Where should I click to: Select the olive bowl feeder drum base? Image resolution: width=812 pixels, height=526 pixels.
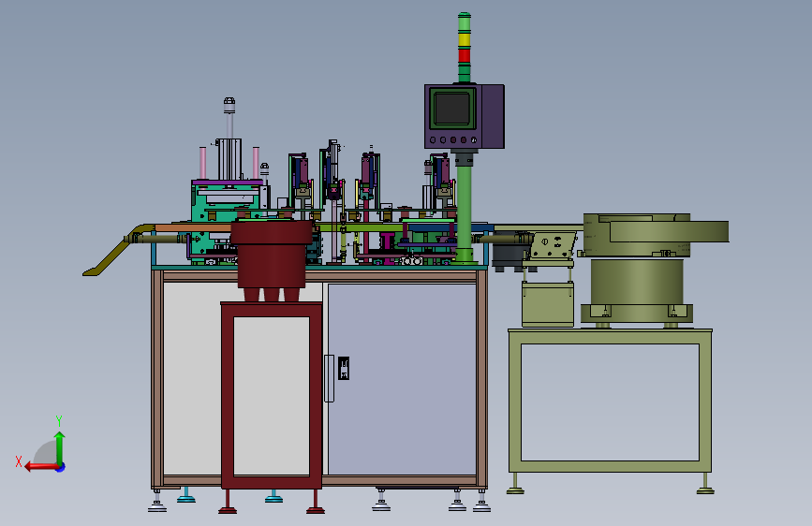[637, 284]
